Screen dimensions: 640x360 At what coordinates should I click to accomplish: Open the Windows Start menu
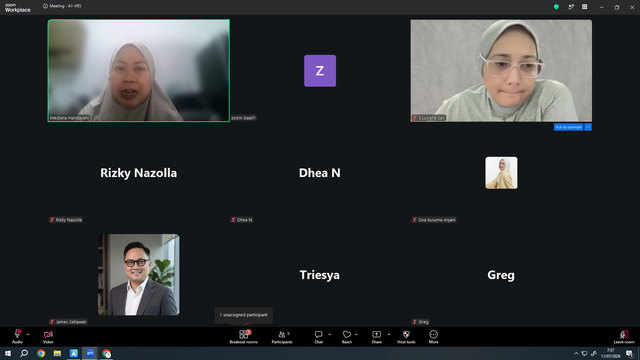[x=8, y=353]
